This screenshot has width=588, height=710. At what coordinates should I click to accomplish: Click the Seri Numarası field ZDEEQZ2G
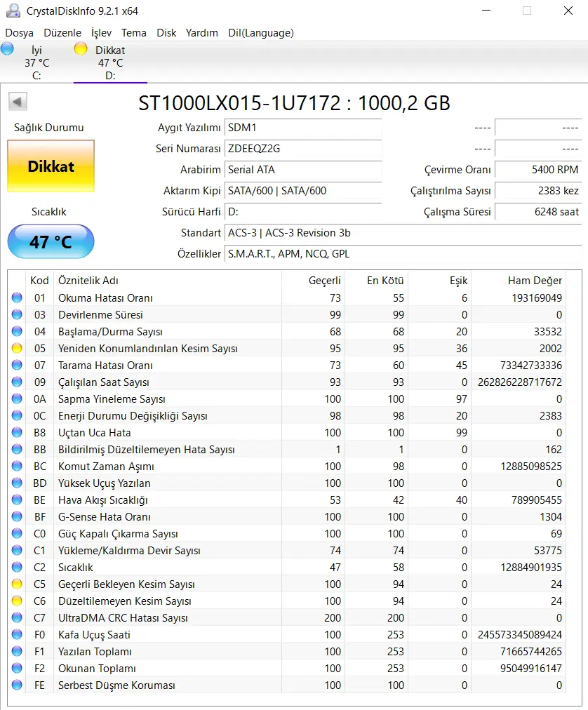tap(303, 149)
